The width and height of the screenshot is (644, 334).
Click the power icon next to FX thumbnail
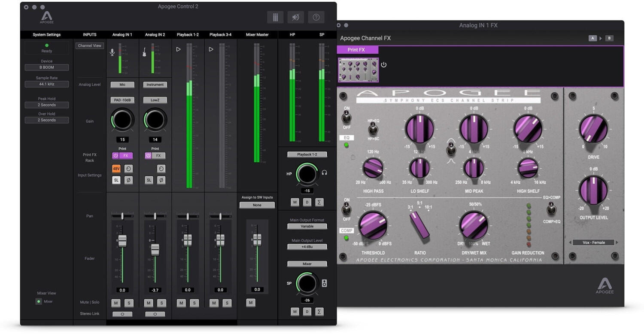(384, 65)
